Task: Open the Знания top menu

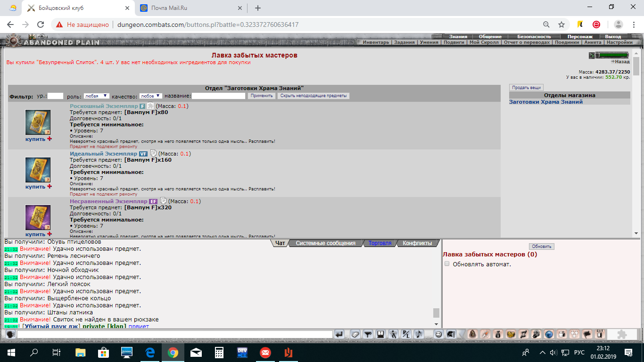Action: [x=458, y=36]
